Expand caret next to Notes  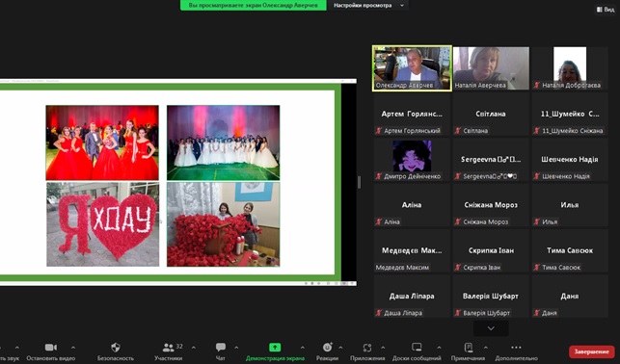point(486,348)
